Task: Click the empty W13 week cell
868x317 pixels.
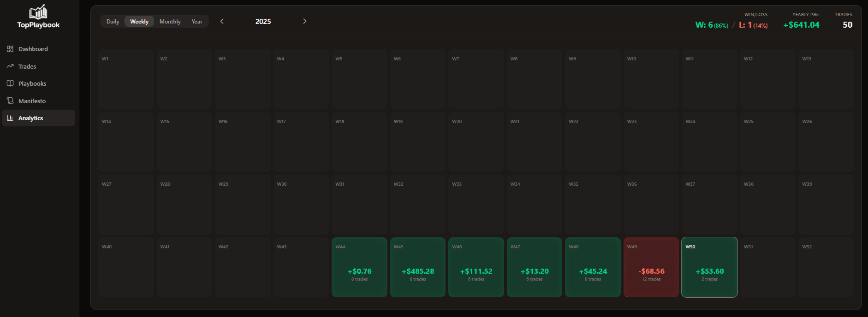Action: click(826, 79)
